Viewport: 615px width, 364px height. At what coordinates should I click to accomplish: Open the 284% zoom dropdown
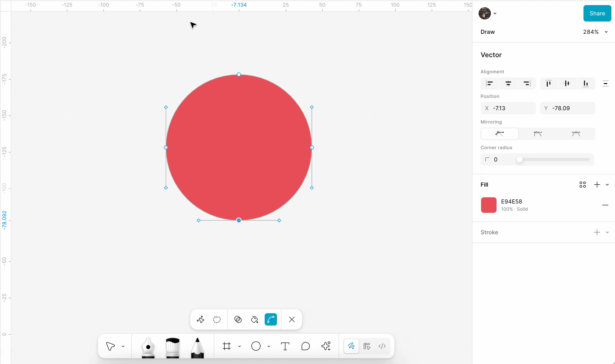[x=596, y=32]
